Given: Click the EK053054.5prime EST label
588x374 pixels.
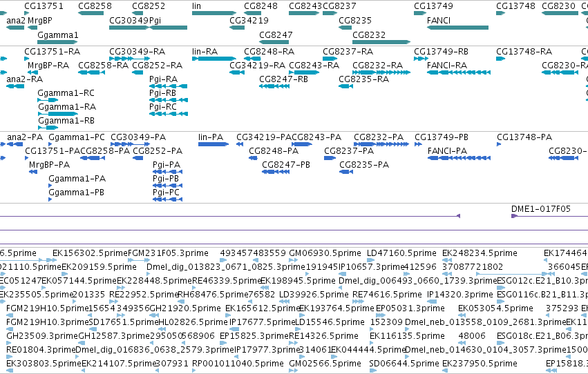Looking at the screenshot, I should [x=495, y=308].
